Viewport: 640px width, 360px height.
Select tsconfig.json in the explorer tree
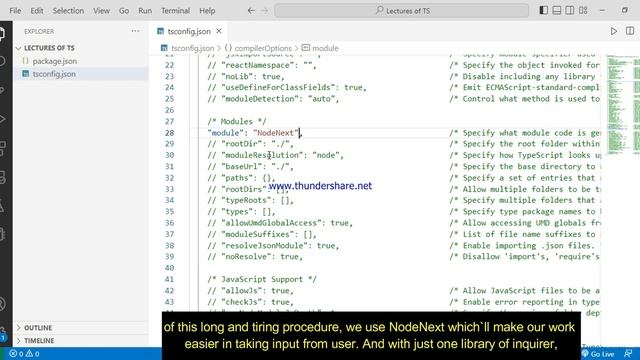point(81,74)
